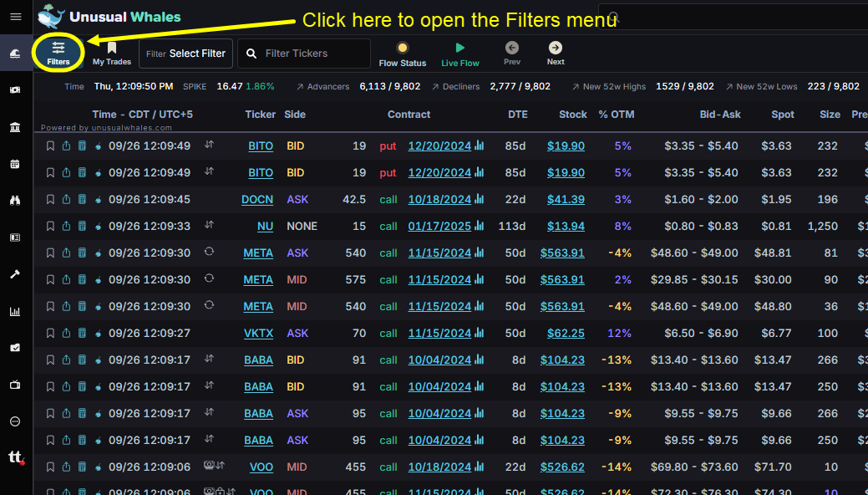Open the NU 01/17/2025 contract link

click(x=439, y=226)
